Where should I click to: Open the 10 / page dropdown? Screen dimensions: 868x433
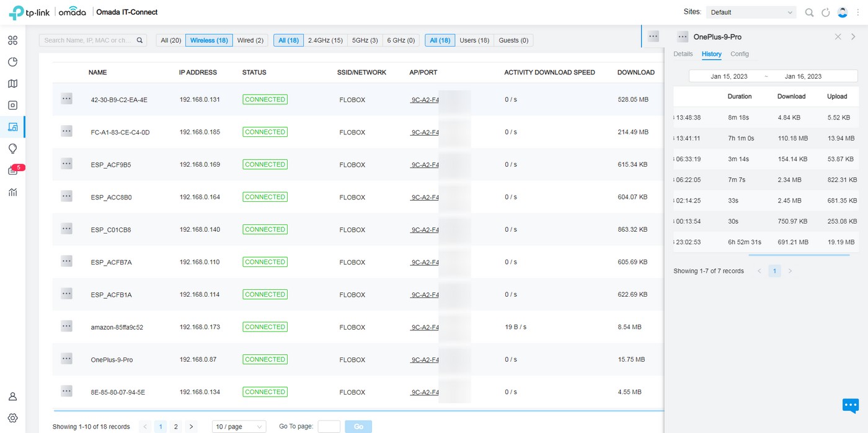point(239,427)
